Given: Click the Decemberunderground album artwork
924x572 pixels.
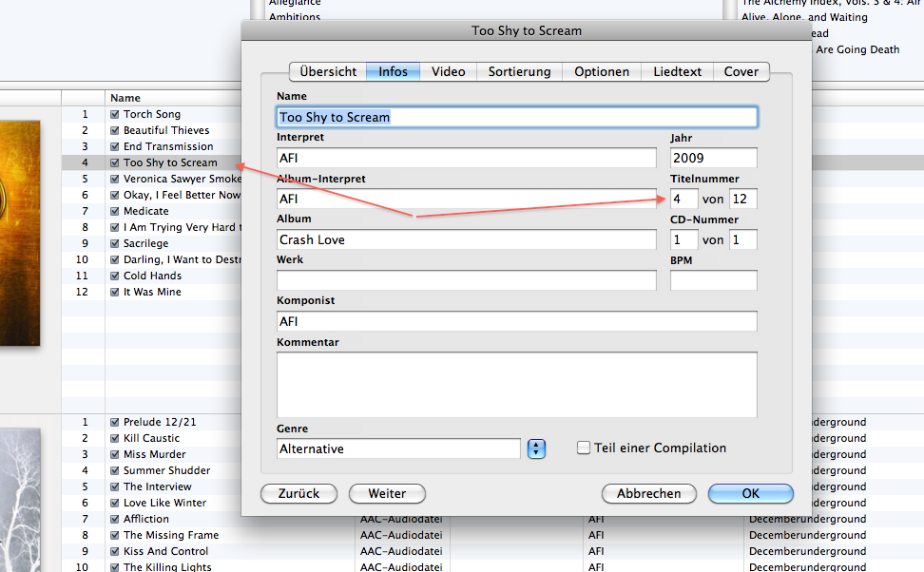Looking at the screenshot, I should 20,501.
